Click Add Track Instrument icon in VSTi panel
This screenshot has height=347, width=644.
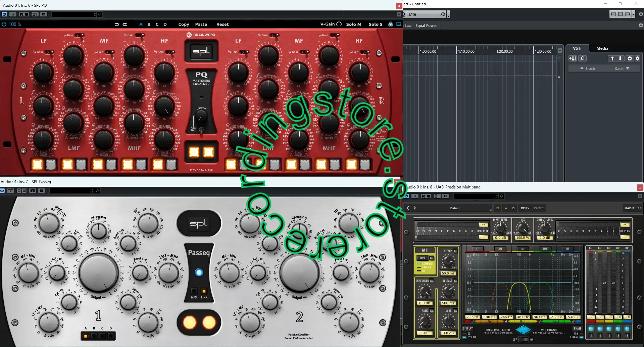tap(573, 58)
